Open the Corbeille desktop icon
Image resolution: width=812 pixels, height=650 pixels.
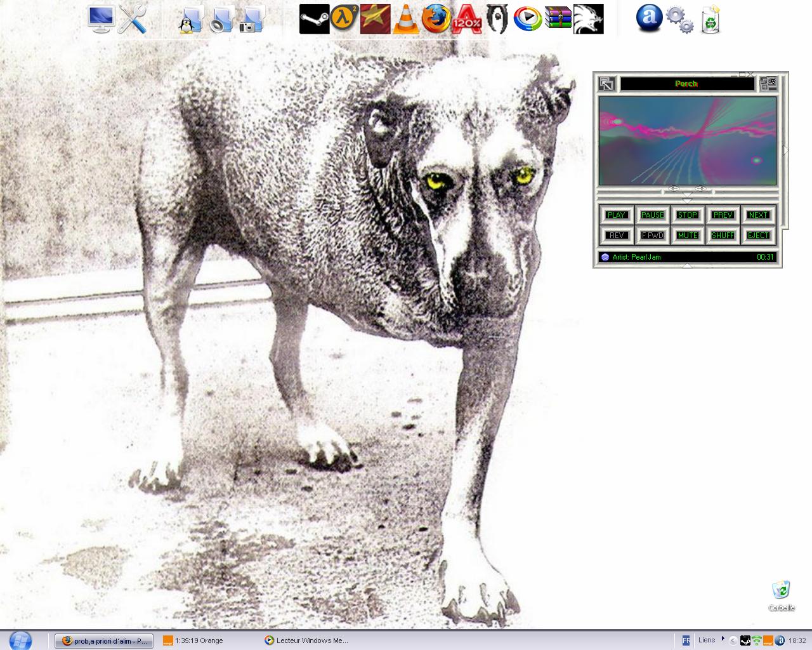(x=782, y=595)
